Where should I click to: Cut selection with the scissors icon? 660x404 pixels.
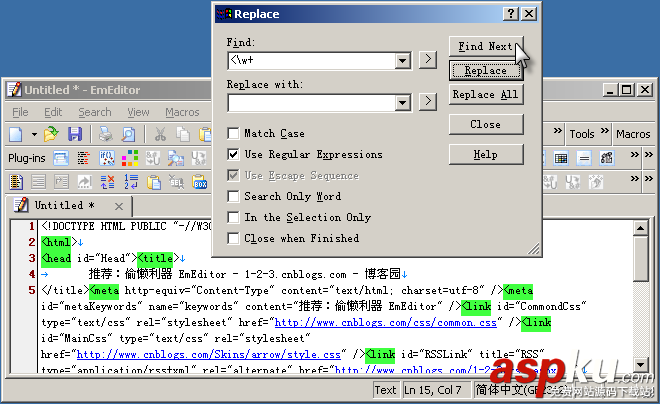(160, 135)
